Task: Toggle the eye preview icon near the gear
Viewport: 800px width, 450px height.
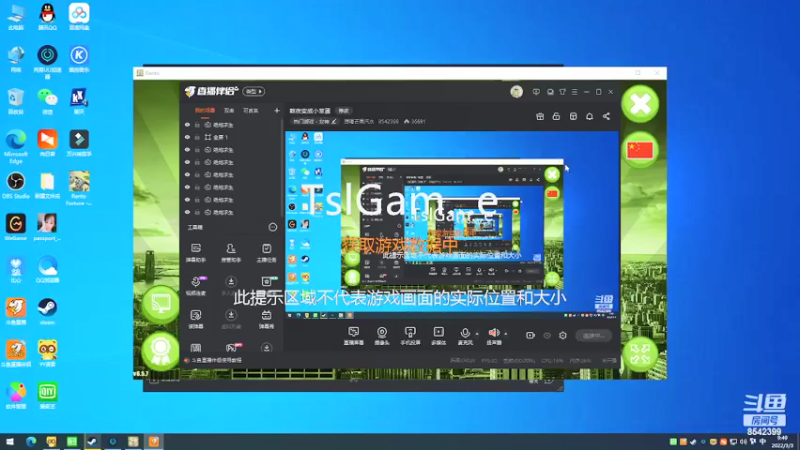Action: [x=547, y=336]
